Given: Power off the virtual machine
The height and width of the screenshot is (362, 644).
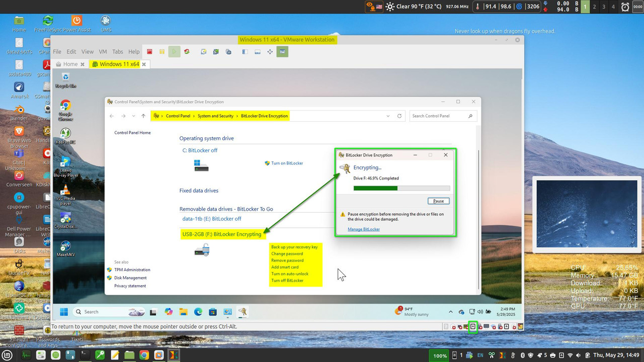Looking at the screenshot, I should click(x=149, y=51).
